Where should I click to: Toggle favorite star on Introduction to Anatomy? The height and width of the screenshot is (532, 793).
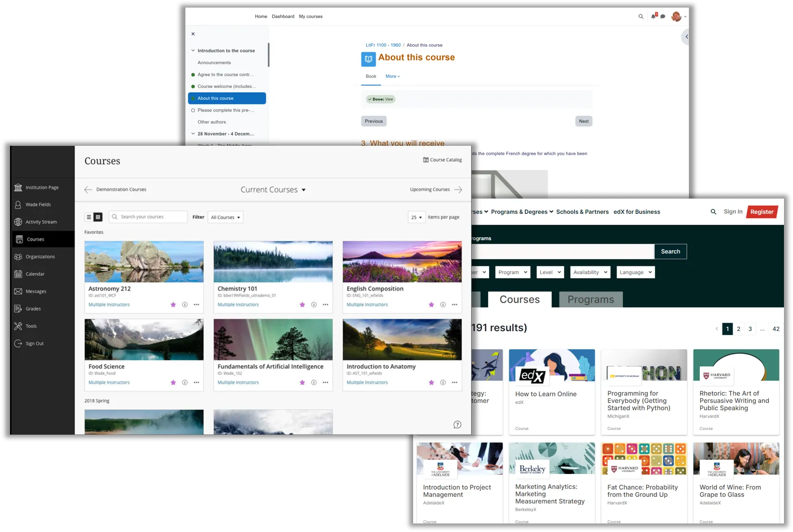[431, 382]
